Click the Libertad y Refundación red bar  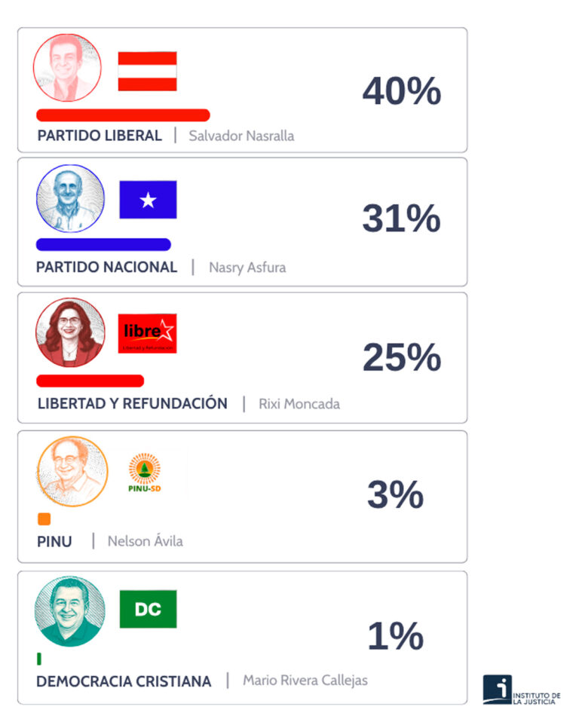tap(90, 381)
